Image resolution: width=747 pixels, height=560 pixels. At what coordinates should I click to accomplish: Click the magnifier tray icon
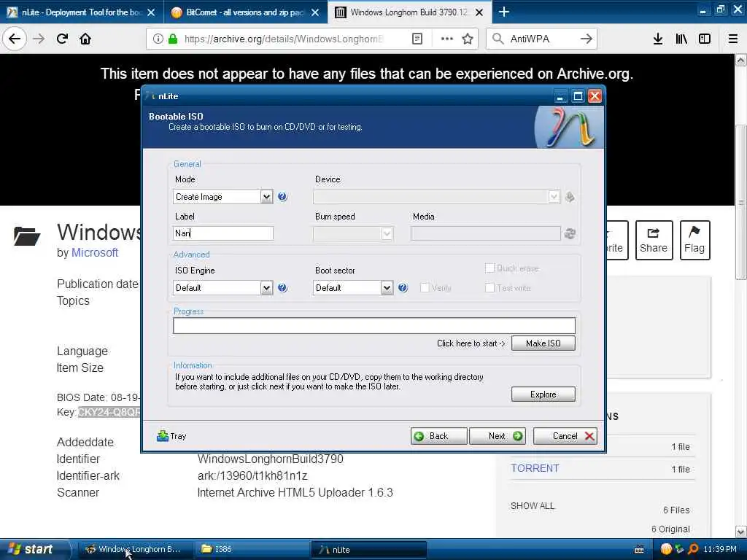tap(693, 549)
